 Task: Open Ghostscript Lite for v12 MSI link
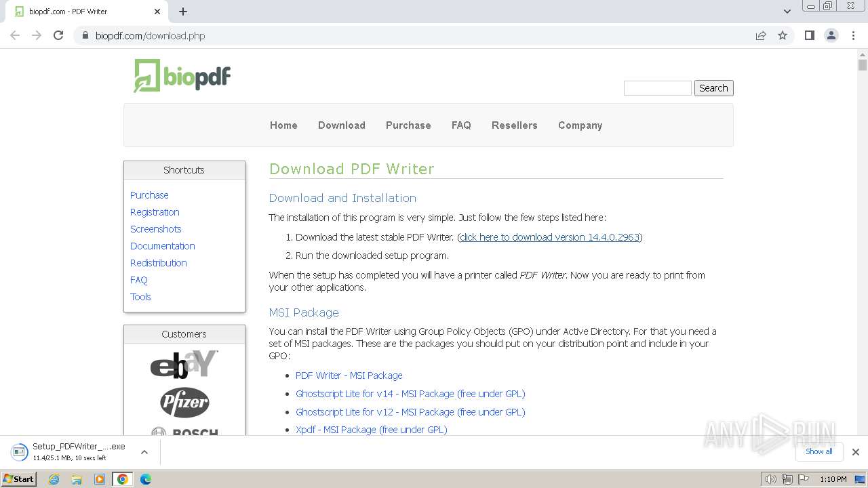(410, 412)
